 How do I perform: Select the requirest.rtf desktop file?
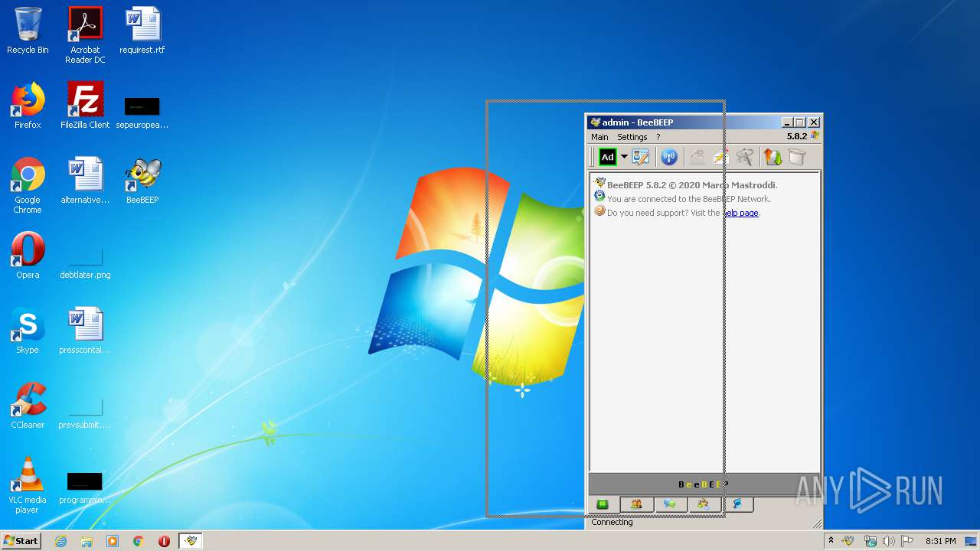(x=142, y=31)
